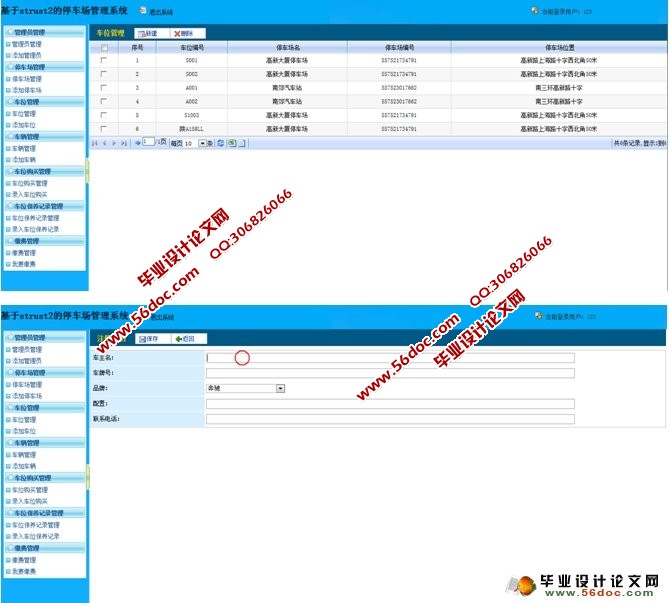This screenshot has height=603, width=669.
Task: Click the current-user icon on the vehicle form page
Action: coord(539,316)
